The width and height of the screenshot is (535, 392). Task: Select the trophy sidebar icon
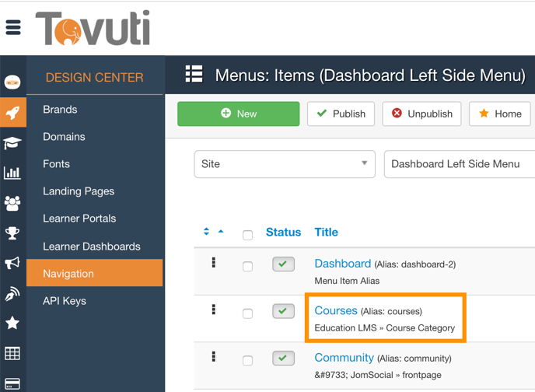point(12,233)
